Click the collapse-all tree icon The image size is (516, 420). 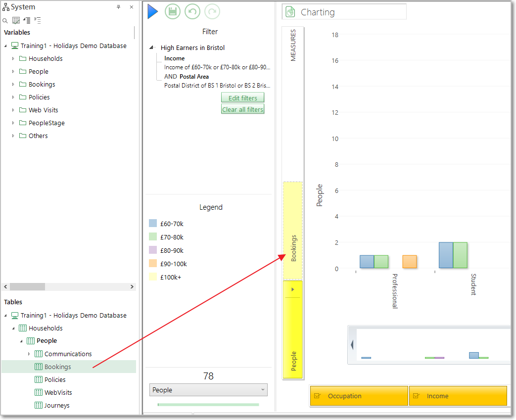coord(38,20)
